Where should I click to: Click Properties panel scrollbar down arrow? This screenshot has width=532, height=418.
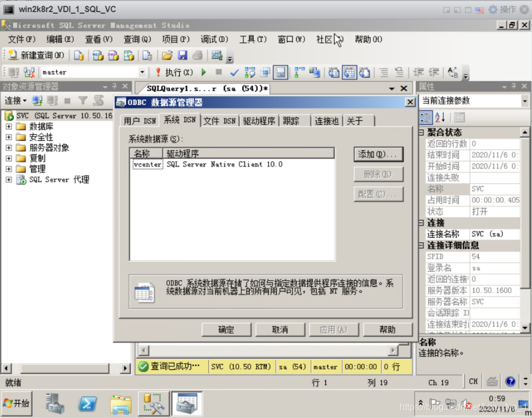tap(525, 328)
